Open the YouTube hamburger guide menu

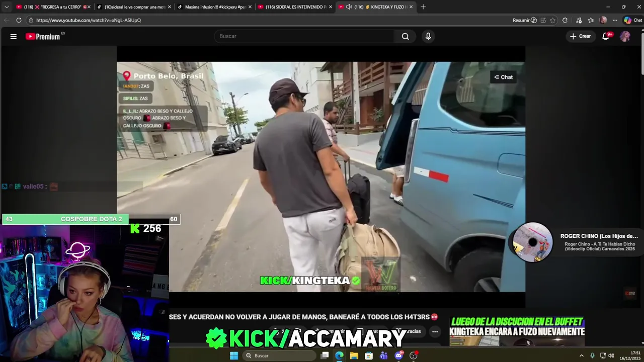click(x=14, y=36)
